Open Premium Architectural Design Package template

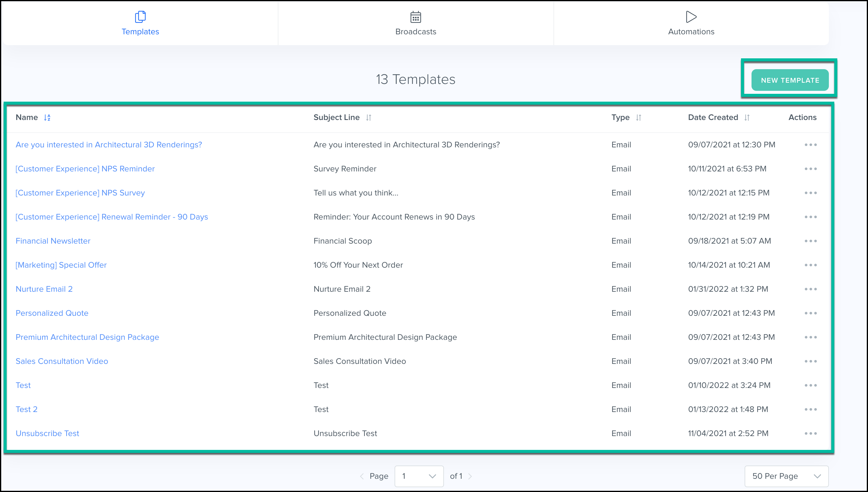[87, 337]
